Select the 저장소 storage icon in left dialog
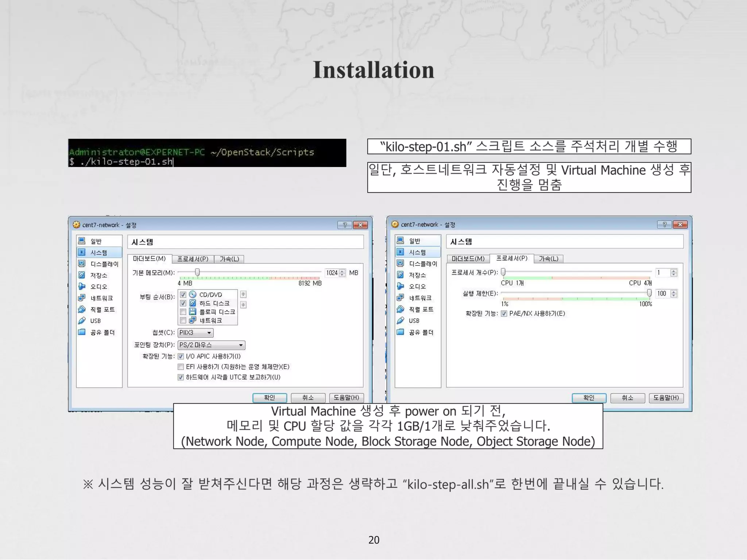 pos(82,275)
